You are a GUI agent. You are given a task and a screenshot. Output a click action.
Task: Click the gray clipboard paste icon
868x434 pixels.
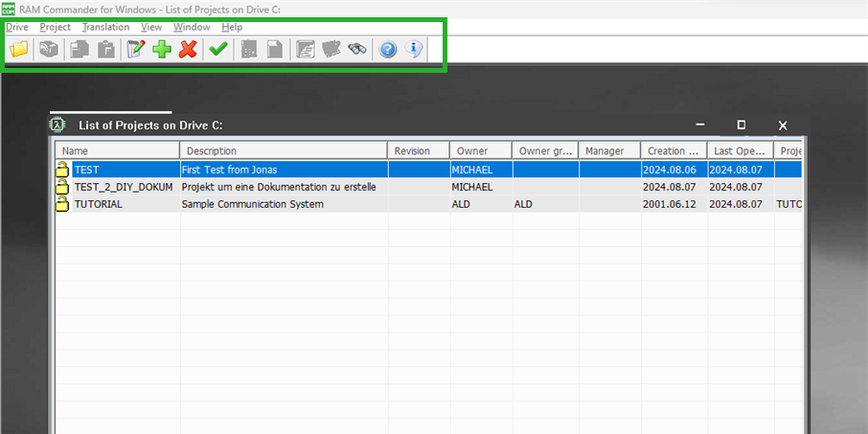[106, 50]
